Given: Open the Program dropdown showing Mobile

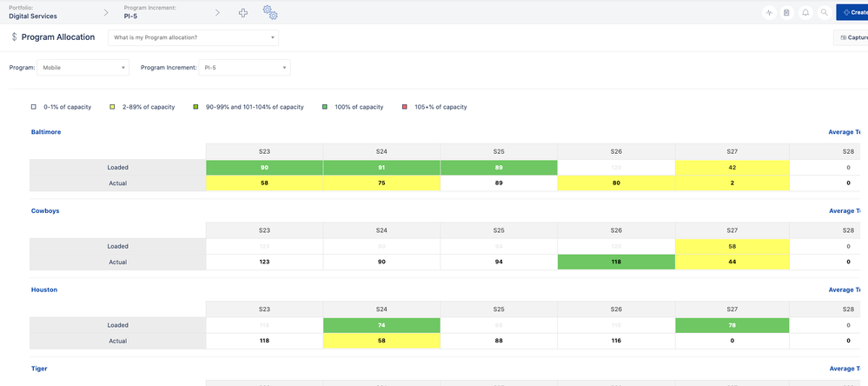Looking at the screenshot, I should pyautogui.click(x=83, y=68).
